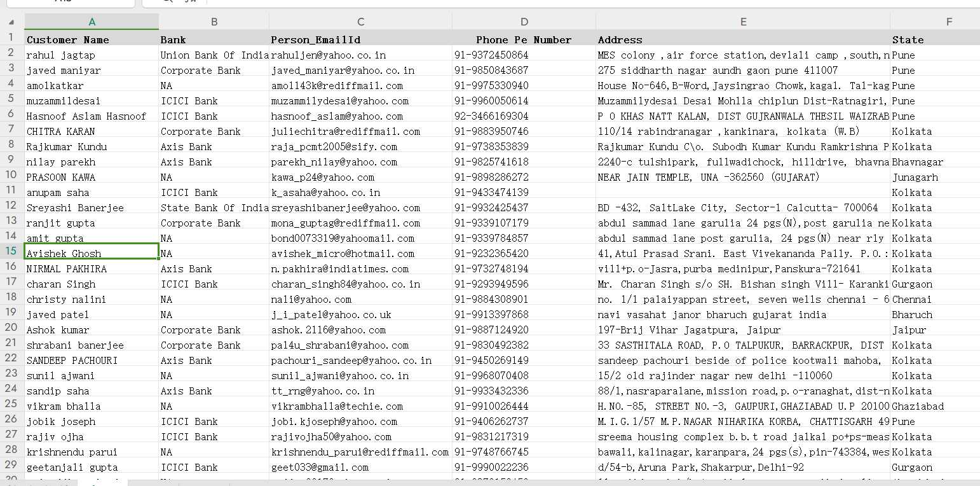Select email juliechitra@rediffmail.com cell
This screenshot has height=486, width=980.
(360, 132)
